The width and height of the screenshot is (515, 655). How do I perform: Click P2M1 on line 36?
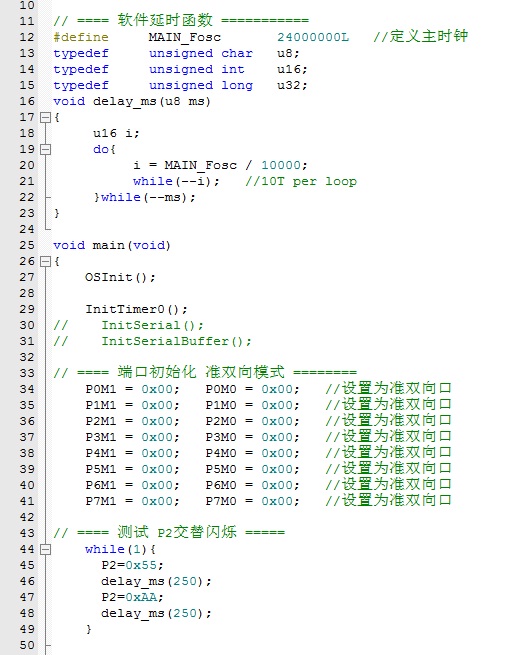point(101,421)
